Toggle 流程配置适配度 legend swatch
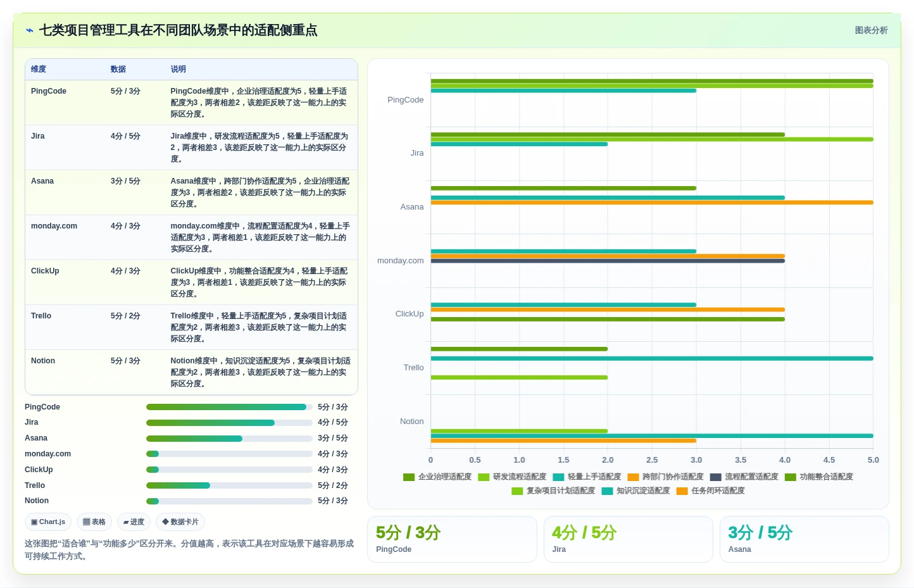The width and height of the screenshot is (914, 588). click(x=716, y=477)
